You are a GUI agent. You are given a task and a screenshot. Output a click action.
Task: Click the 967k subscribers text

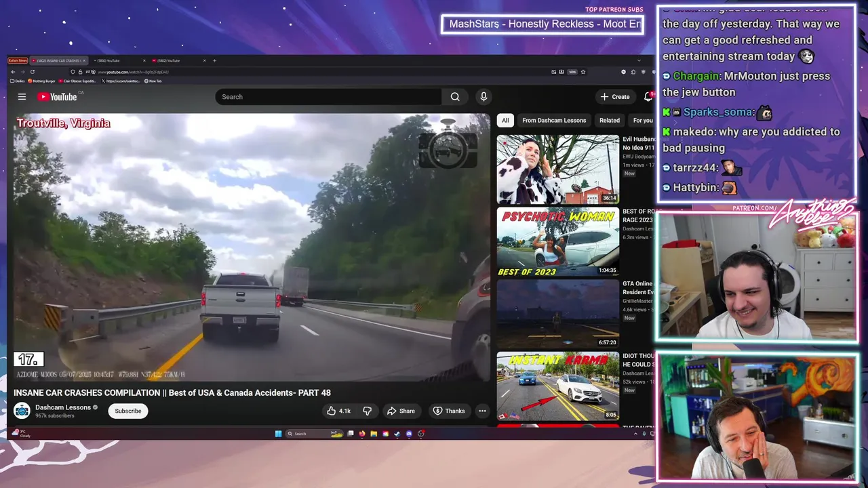coord(55,415)
